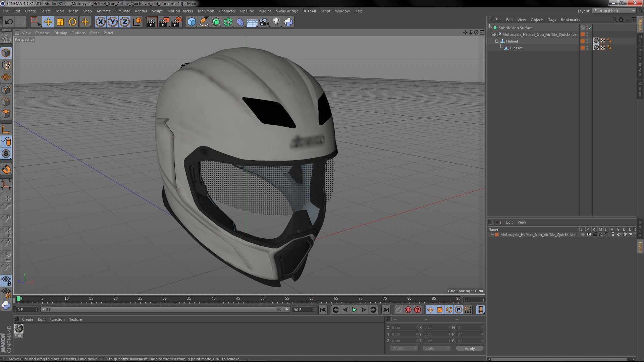Select the Glasses object
Viewport: 644px width, 362px height.
click(516, 48)
